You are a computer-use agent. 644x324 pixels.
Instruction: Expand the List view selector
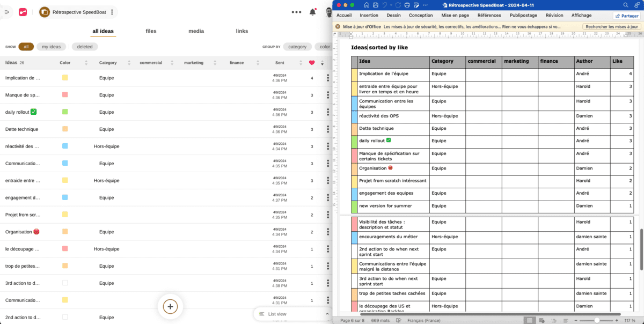[327, 314]
